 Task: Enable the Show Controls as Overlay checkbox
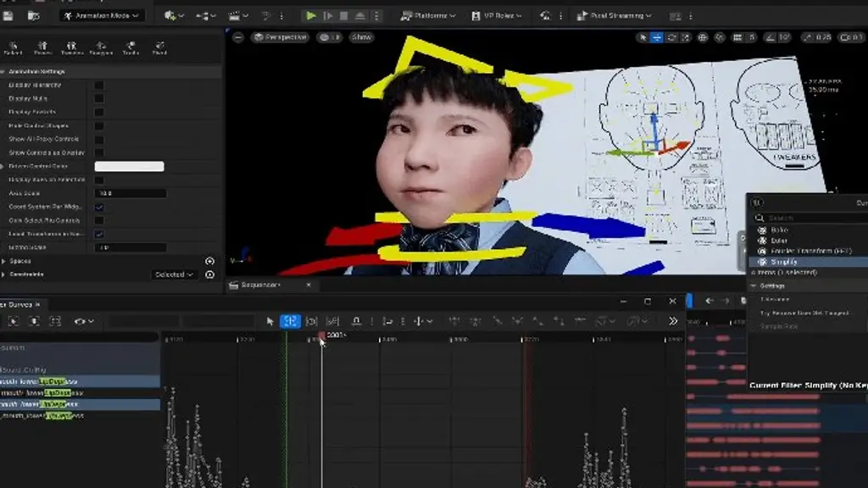tap(99, 152)
